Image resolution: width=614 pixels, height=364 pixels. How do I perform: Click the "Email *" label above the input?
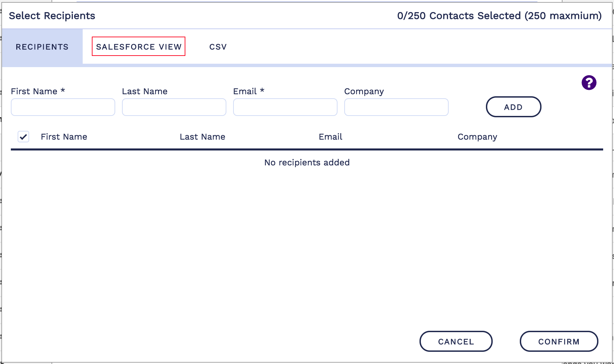coord(248,91)
